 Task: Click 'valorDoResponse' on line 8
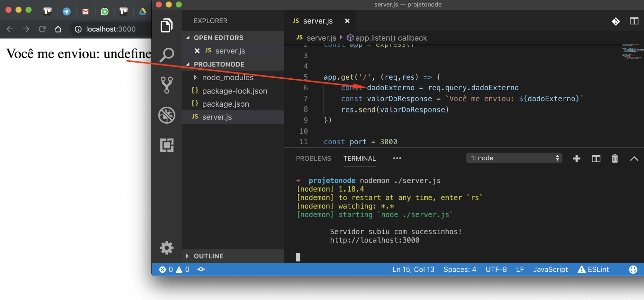412,110
